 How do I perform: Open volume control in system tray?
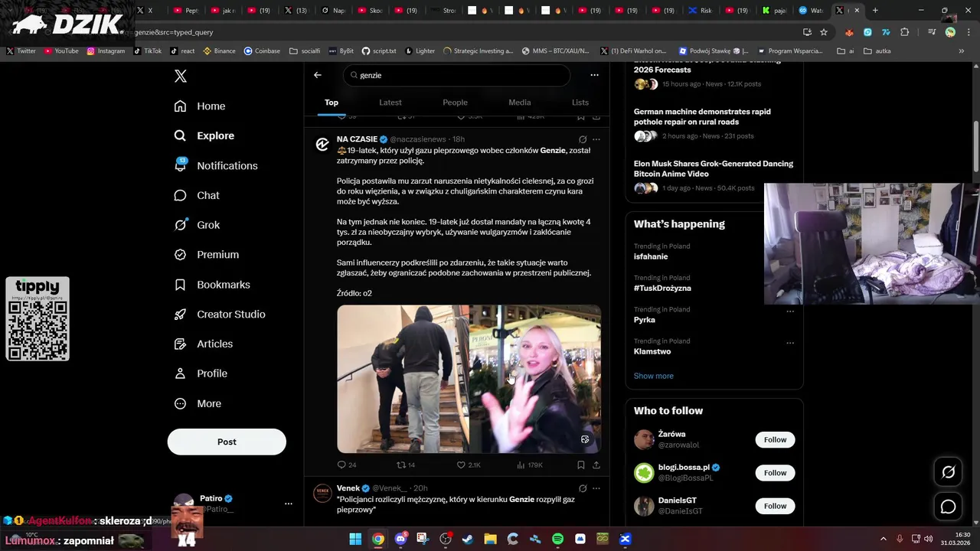928,539
